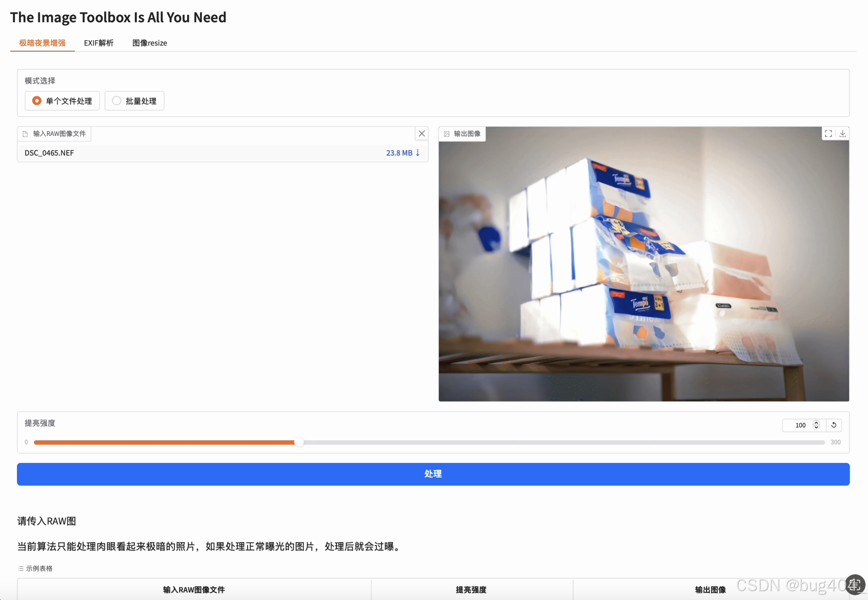Click image icon beside 输出图像 label

[x=446, y=134]
